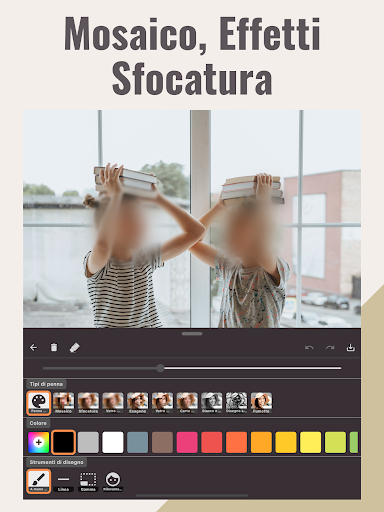This screenshot has height=512, width=384.
Task: Save image with the download icon
Action: [x=350, y=348]
